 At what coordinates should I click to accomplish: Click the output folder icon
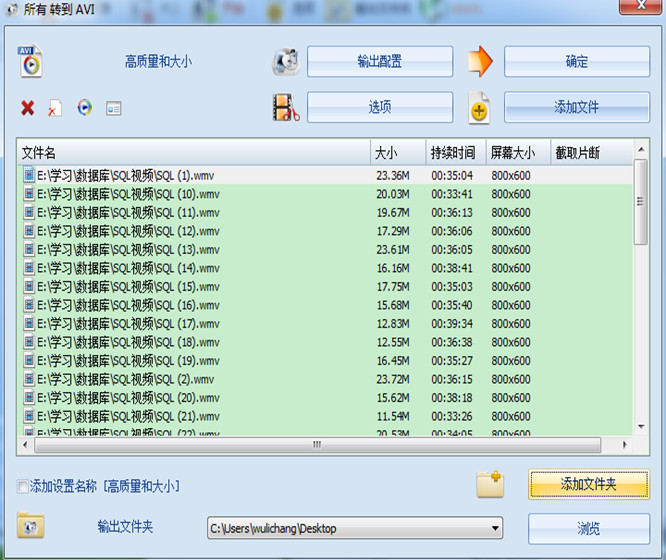tap(31, 525)
